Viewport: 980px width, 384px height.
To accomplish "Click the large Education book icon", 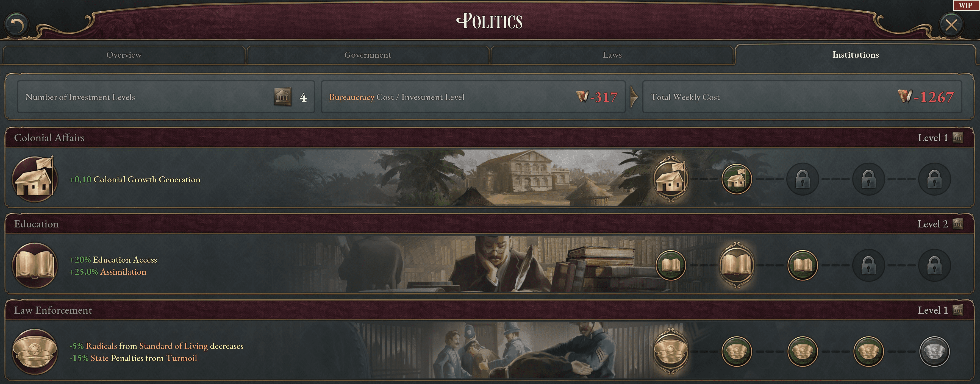I will click(35, 265).
